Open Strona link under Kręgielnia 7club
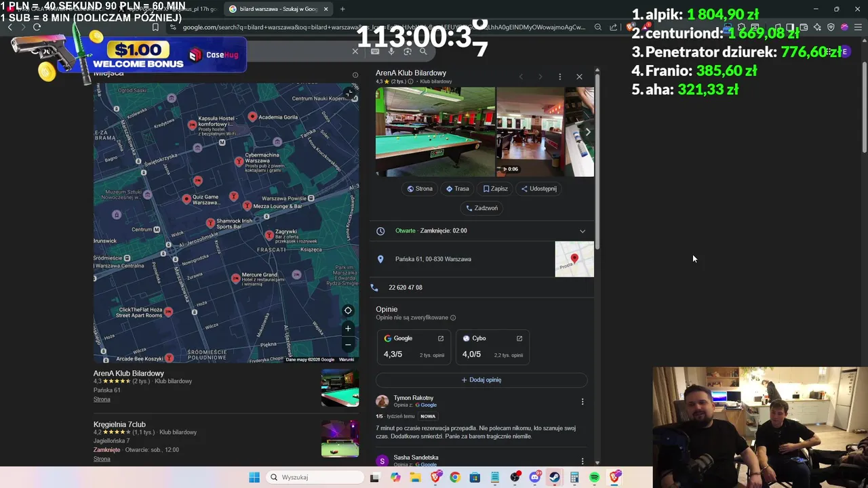 pyautogui.click(x=102, y=459)
